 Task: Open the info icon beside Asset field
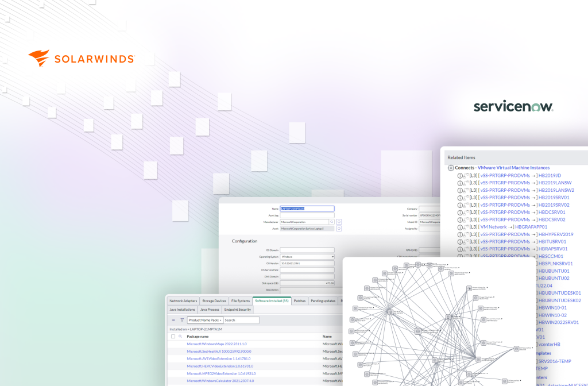tap(339, 228)
